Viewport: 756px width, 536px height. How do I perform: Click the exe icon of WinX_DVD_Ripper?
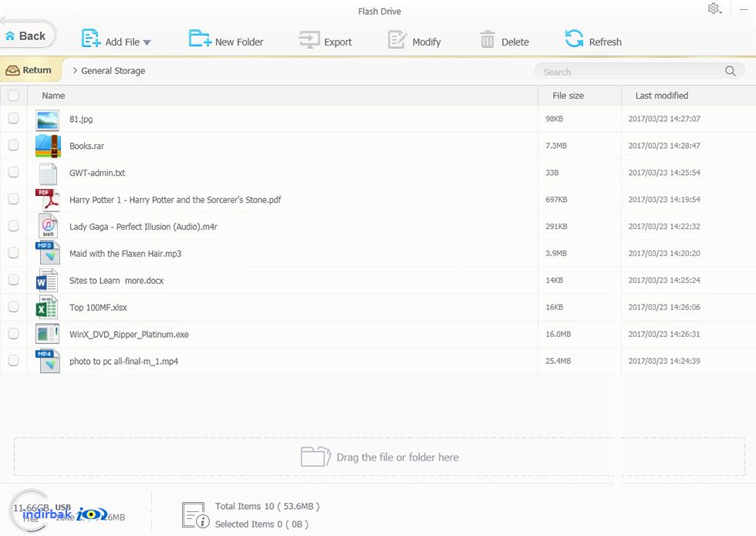pos(47,334)
